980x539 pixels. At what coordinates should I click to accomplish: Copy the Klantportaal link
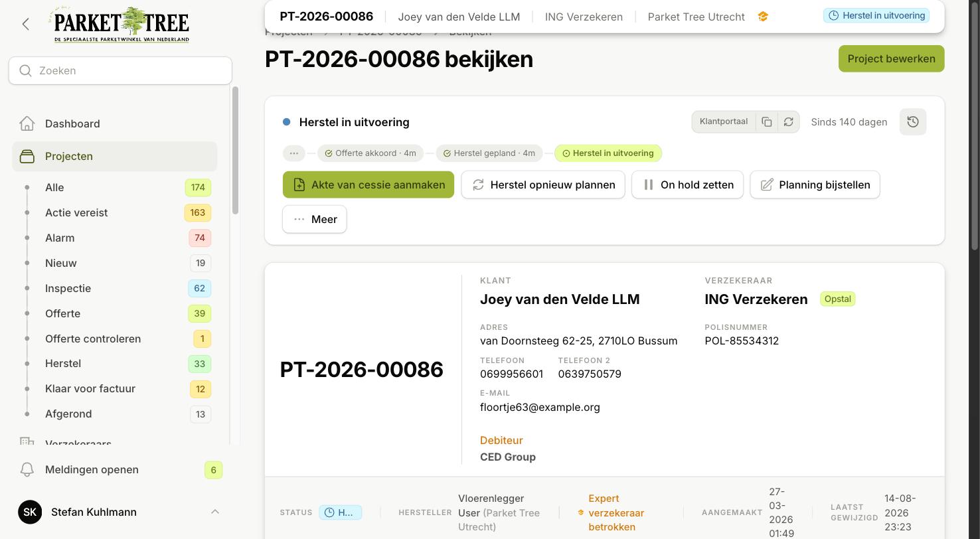[767, 121]
